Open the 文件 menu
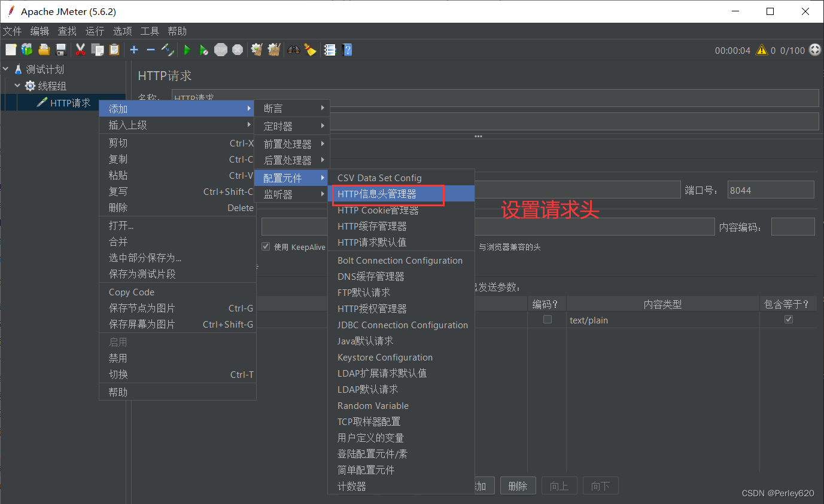 12,31
